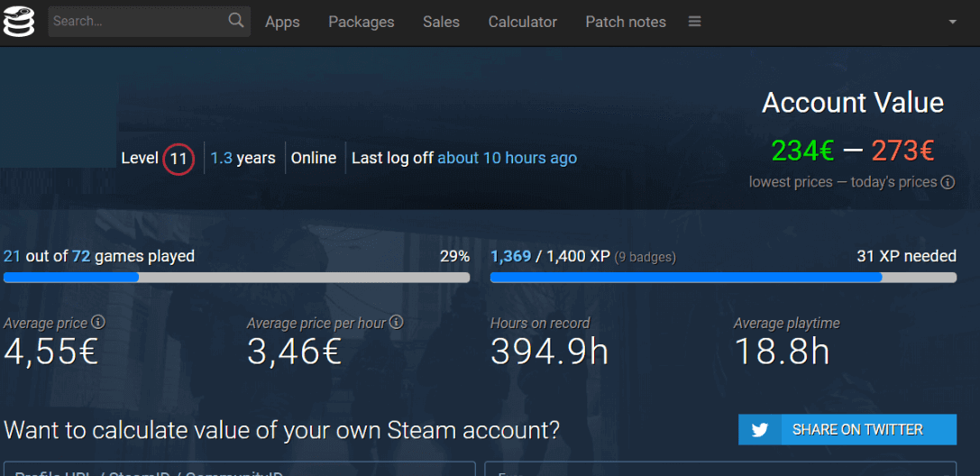Click the Twitter bird icon
Image resolution: width=980 pixels, height=476 pixels.
pyautogui.click(x=760, y=430)
